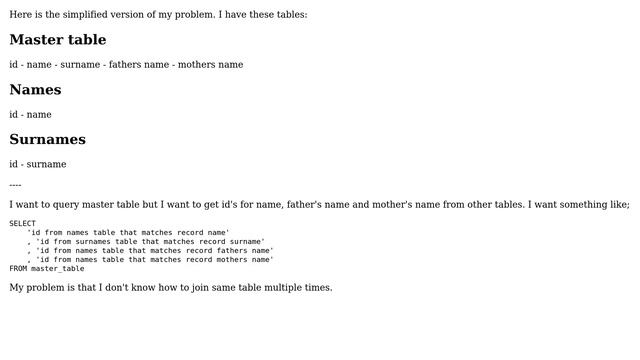Click the paragraph about querying master table
640x360 pixels.
coord(320,204)
